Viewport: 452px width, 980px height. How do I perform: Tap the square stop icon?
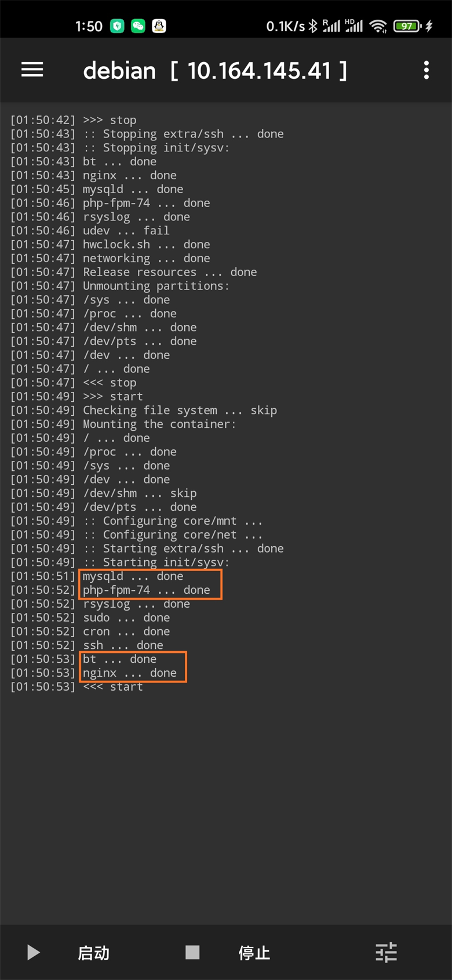point(192,952)
